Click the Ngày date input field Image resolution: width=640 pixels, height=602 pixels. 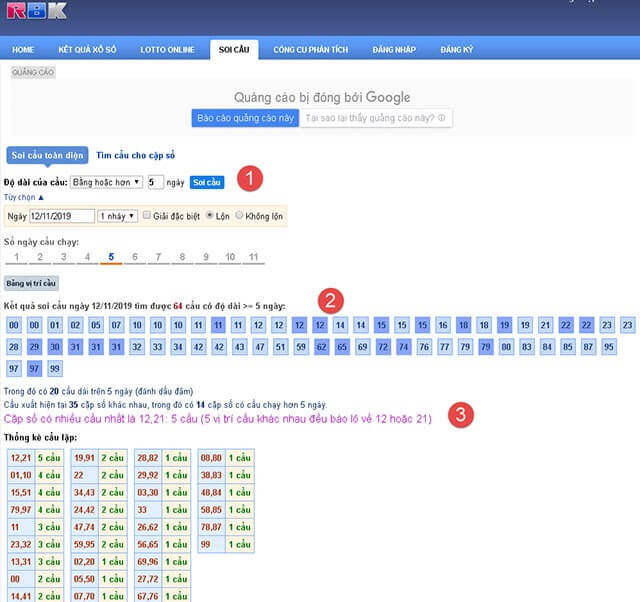tap(61, 216)
